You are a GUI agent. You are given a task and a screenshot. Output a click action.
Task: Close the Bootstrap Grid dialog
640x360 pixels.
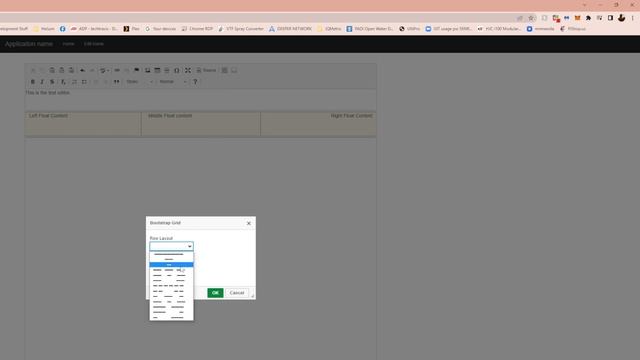[249, 223]
